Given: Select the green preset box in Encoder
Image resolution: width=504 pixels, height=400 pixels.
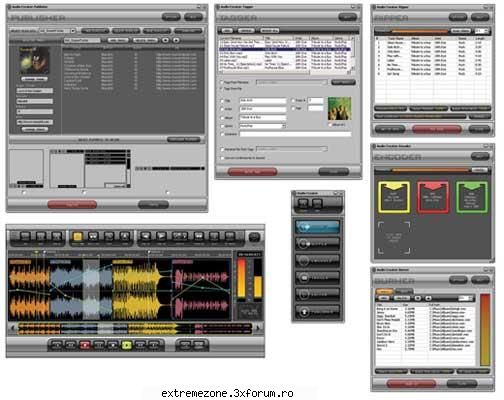Looking at the screenshot, I should click(x=472, y=197).
